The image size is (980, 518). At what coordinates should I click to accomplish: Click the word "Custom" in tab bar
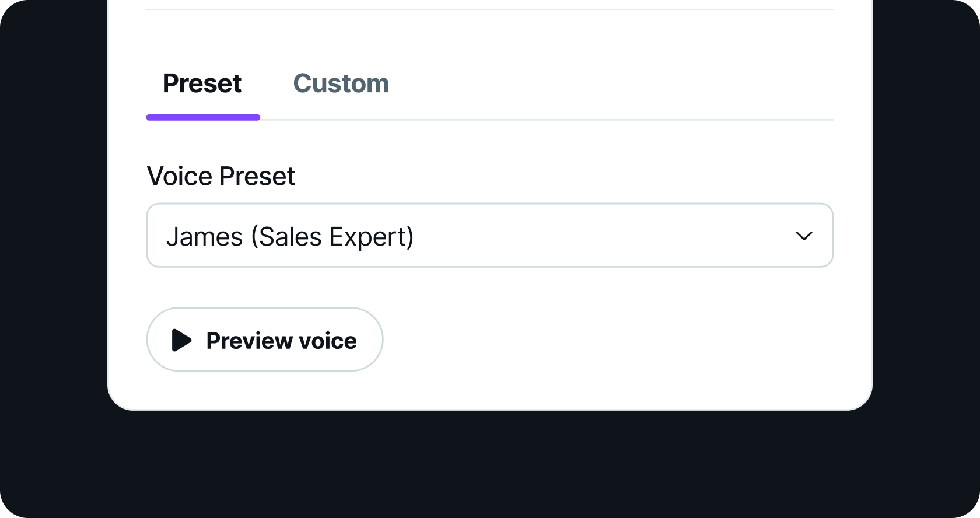coord(341,83)
